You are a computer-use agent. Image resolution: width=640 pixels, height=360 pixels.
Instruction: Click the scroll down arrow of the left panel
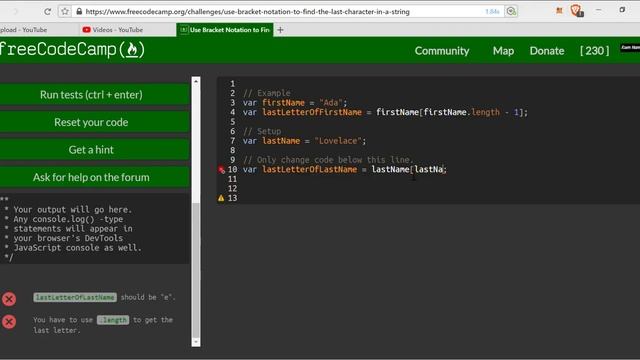196,342
